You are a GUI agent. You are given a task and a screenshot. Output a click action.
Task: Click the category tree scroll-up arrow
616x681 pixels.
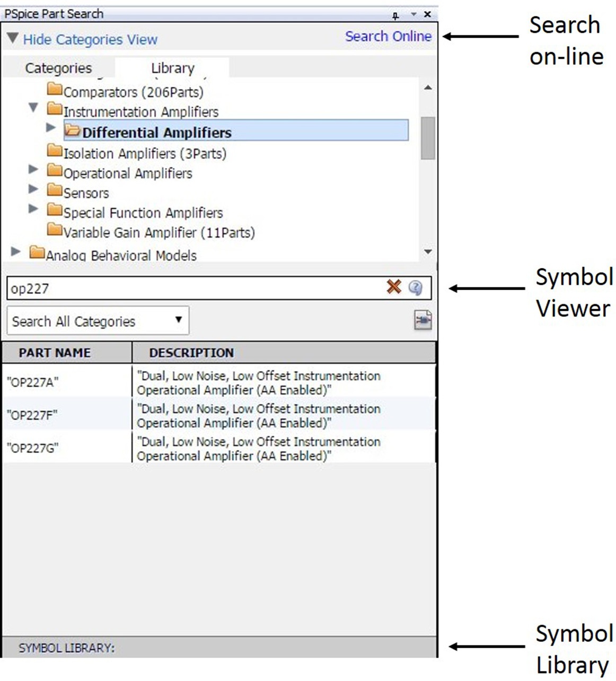pos(428,88)
